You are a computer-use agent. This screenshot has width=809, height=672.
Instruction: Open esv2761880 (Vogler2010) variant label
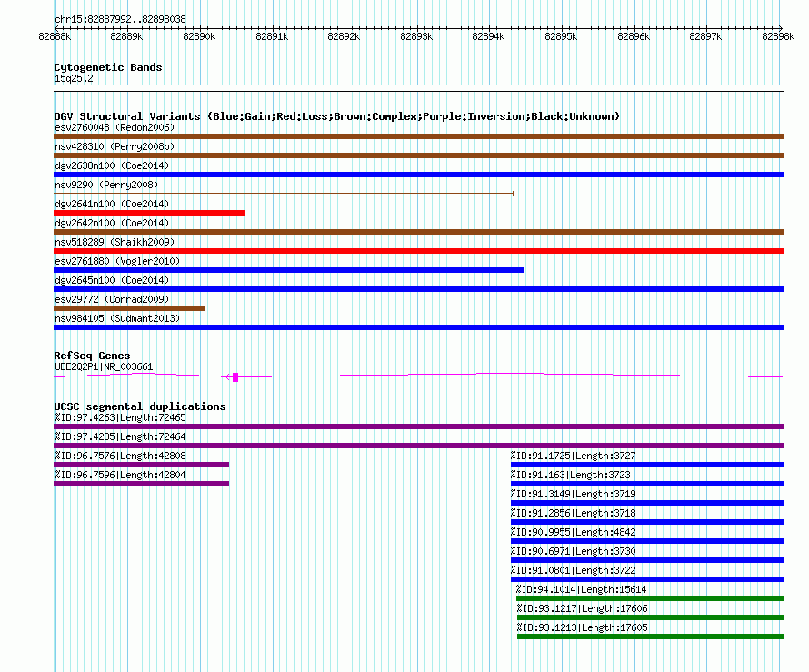point(117,261)
